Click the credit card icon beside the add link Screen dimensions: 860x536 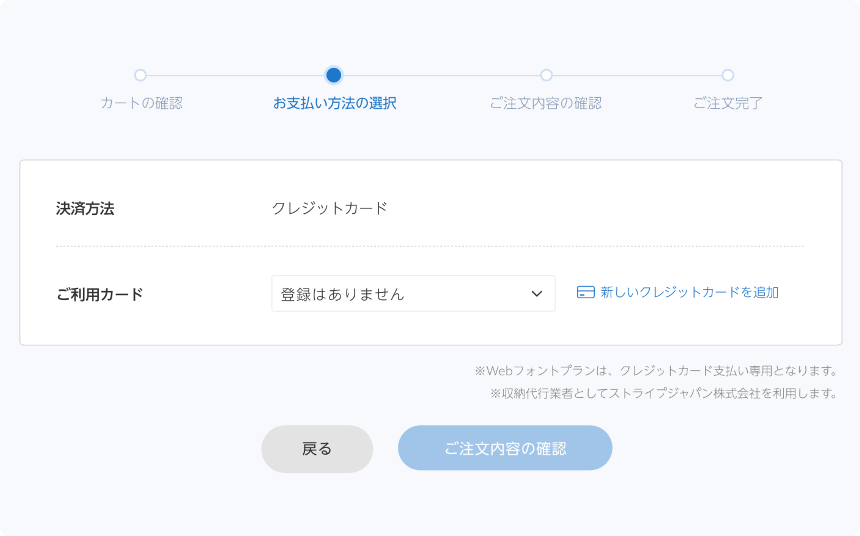pos(586,293)
